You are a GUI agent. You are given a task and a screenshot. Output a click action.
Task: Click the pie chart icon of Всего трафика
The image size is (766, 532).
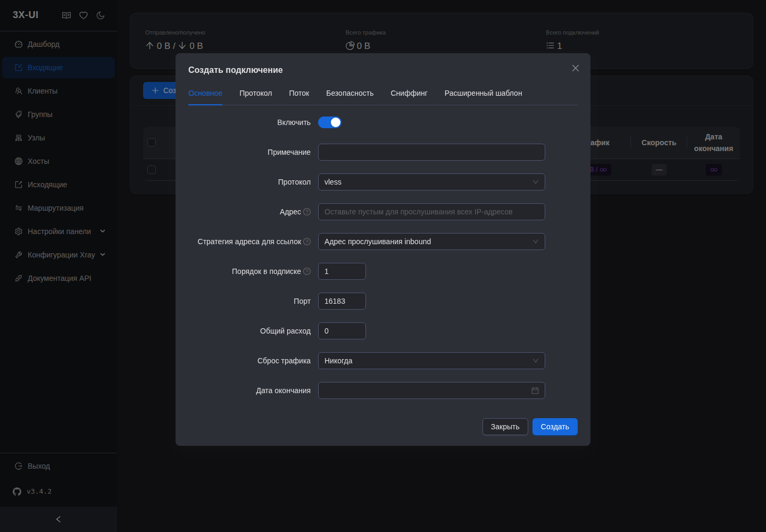[350, 46]
